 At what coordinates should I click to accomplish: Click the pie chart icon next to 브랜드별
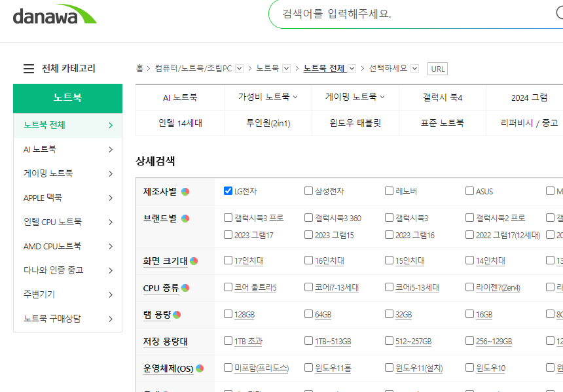tap(185, 219)
